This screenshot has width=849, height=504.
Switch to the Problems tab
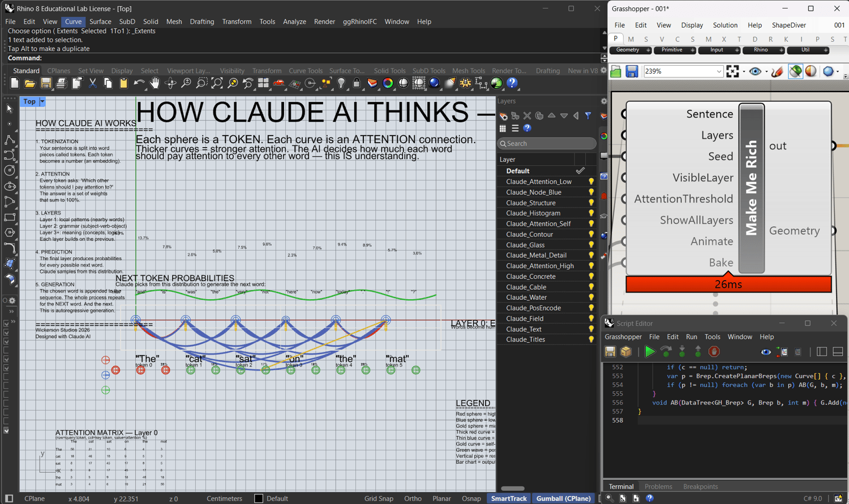click(658, 486)
